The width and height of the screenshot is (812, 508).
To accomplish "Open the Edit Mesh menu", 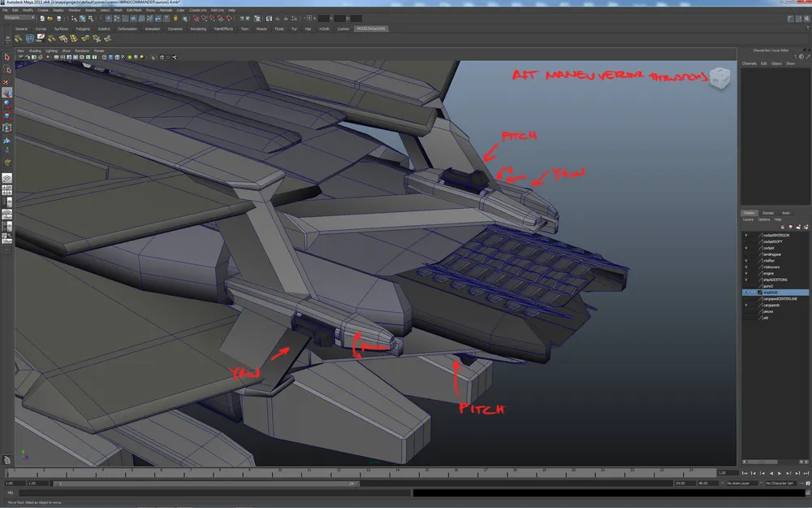I will click(134, 10).
